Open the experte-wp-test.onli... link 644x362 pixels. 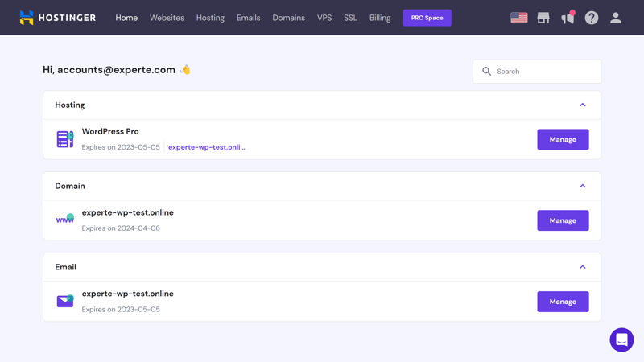pyautogui.click(x=207, y=147)
